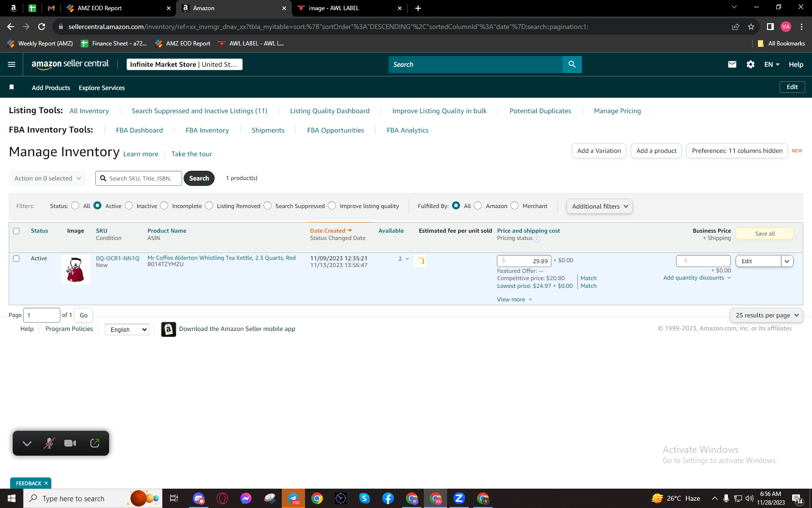Viewport: 812px width, 508px height.
Task: Open the Edit button arrow dropdown
Action: click(x=787, y=261)
